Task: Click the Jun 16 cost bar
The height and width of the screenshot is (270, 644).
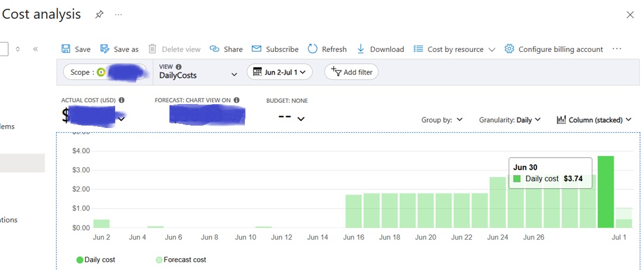Action: [x=354, y=211]
